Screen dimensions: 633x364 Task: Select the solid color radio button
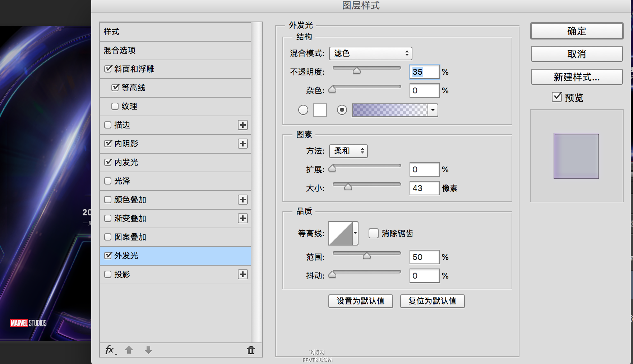[303, 110]
